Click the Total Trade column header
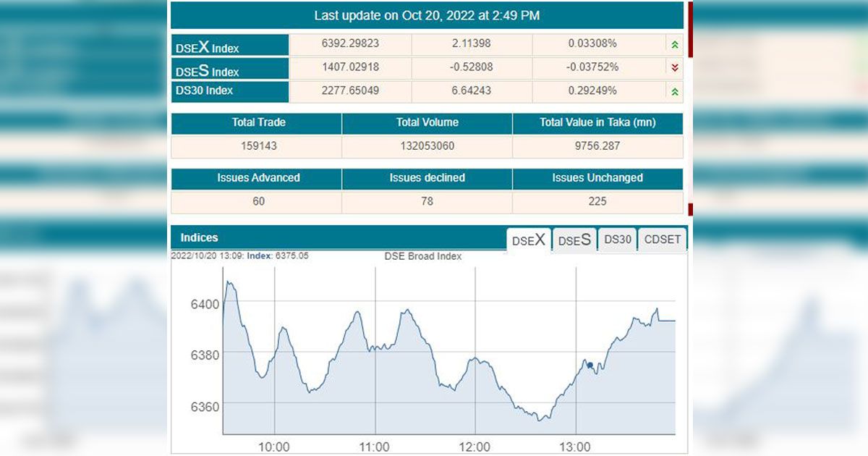The image size is (868, 456). pyautogui.click(x=258, y=122)
